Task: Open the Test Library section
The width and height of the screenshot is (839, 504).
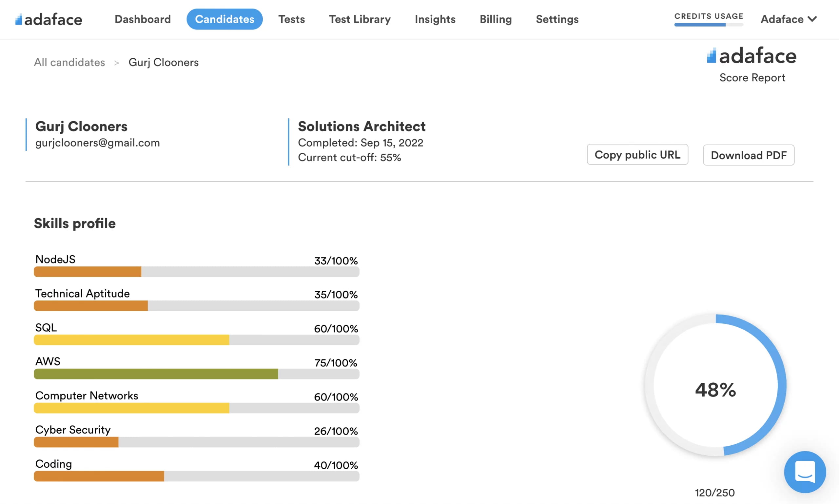Action: [x=360, y=19]
